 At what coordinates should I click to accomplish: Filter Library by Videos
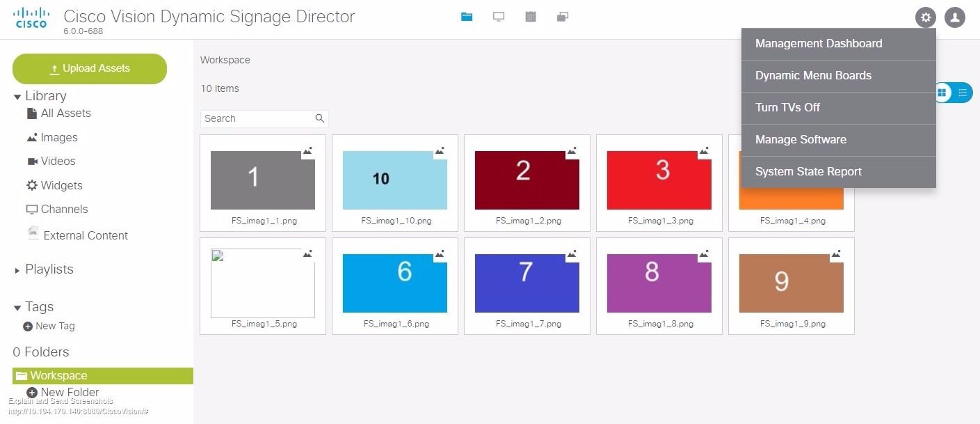point(58,162)
